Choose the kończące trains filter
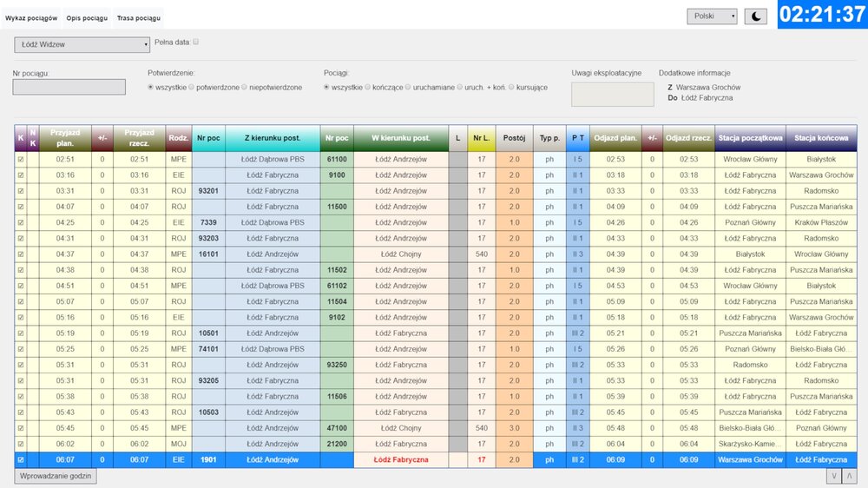This screenshot has width=868, height=488. pos(367,87)
